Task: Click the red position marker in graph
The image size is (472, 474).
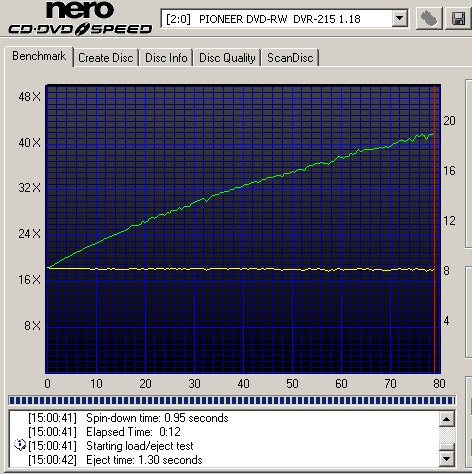Action: [x=435, y=229]
